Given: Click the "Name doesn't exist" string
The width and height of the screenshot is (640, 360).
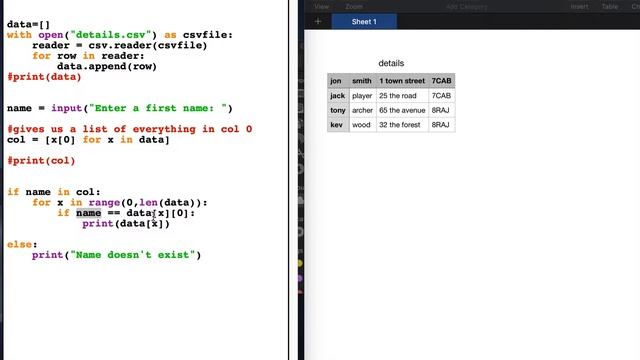Looking at the screenshot, I should point(132,255).
